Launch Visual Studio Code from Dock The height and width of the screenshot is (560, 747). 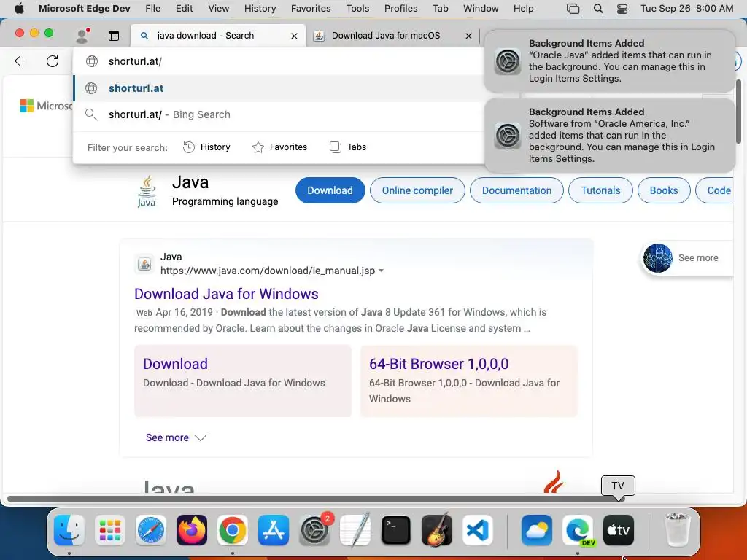pyautogui.click(x=477, y=530)
